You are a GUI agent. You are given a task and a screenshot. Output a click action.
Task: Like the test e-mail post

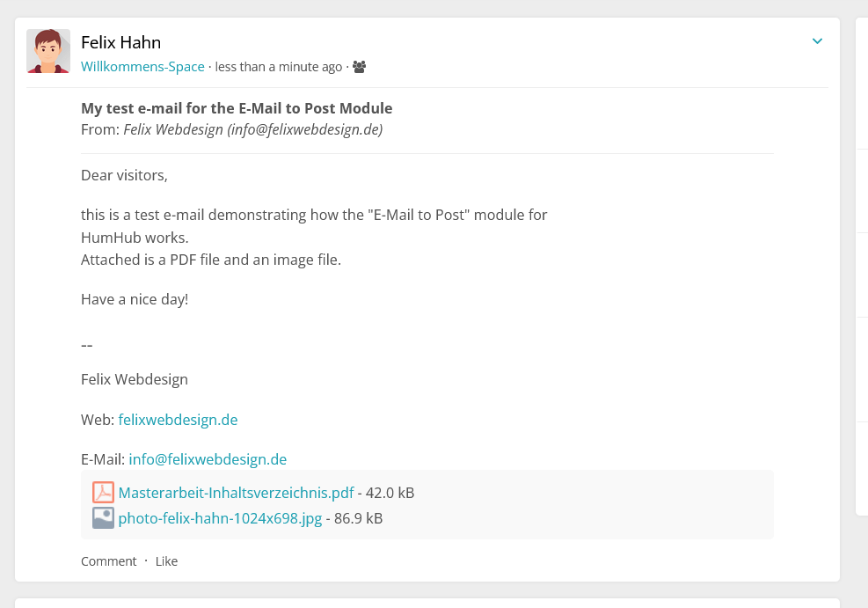[x=166, y=561]
